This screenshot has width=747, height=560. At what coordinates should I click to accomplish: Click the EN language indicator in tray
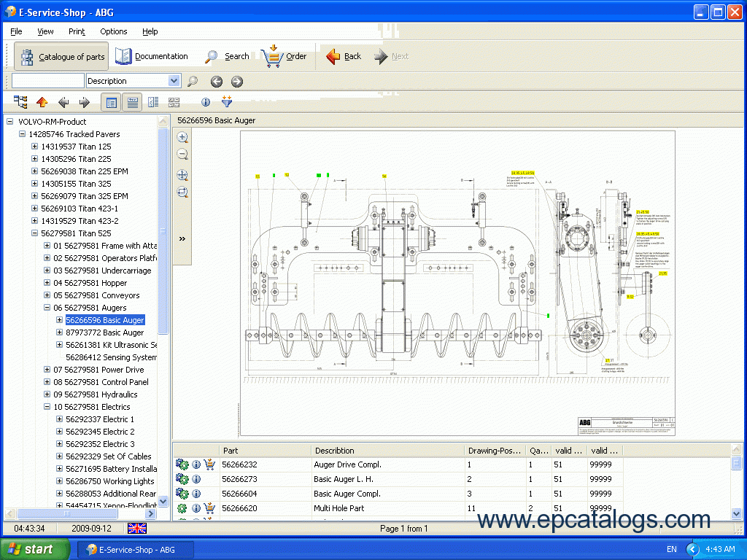(x=671, y=549)
